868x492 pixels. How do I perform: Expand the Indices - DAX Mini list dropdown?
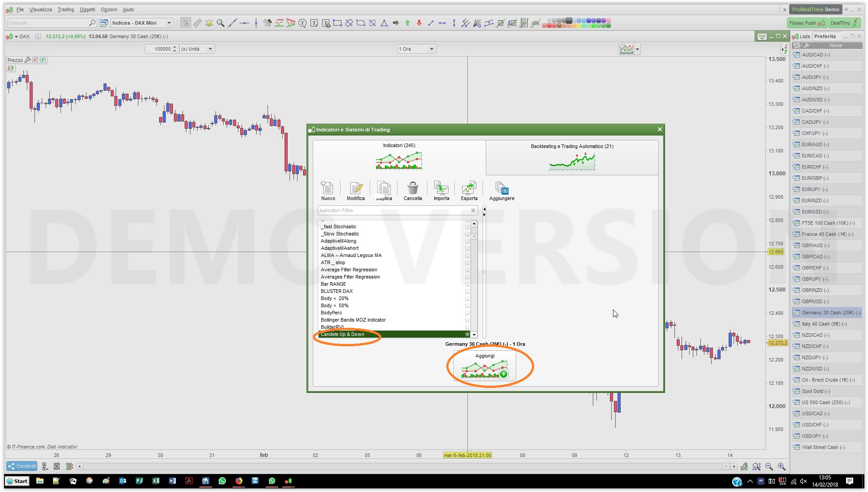coord(168,23)
